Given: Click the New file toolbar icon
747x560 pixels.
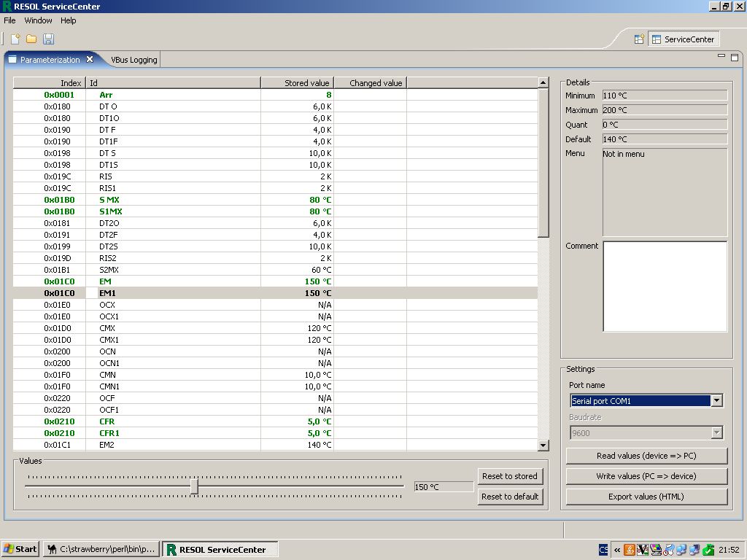Looking at the screenshot, I should pos(15,39).
